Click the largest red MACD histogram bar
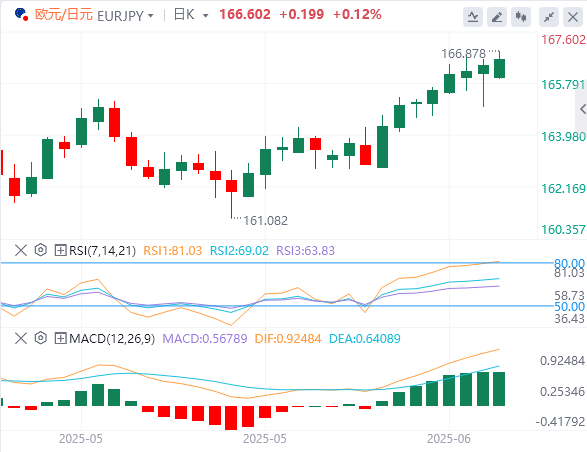 point(231,418)
